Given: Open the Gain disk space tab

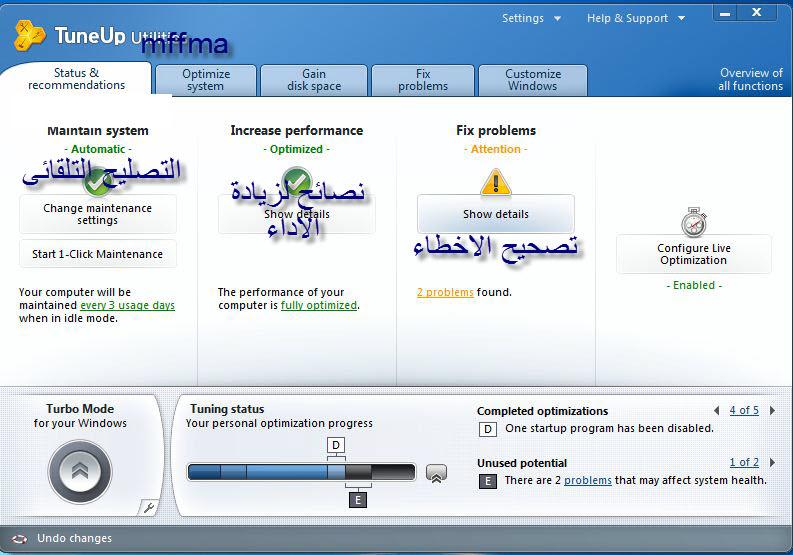Looking at the screenshot, I should click(314, 80).
